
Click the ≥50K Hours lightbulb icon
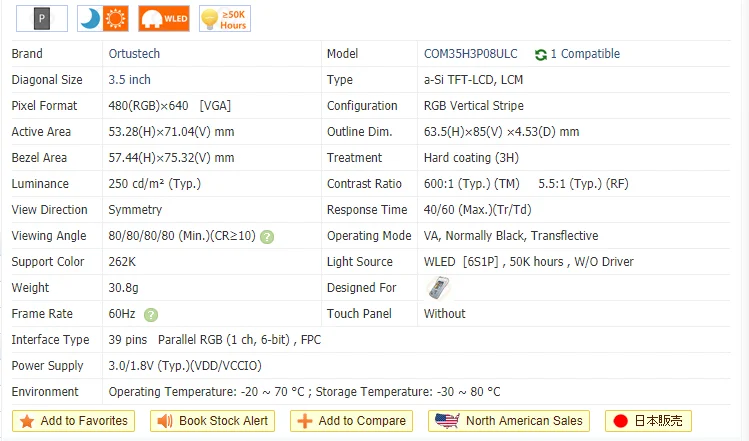point(225,19)
